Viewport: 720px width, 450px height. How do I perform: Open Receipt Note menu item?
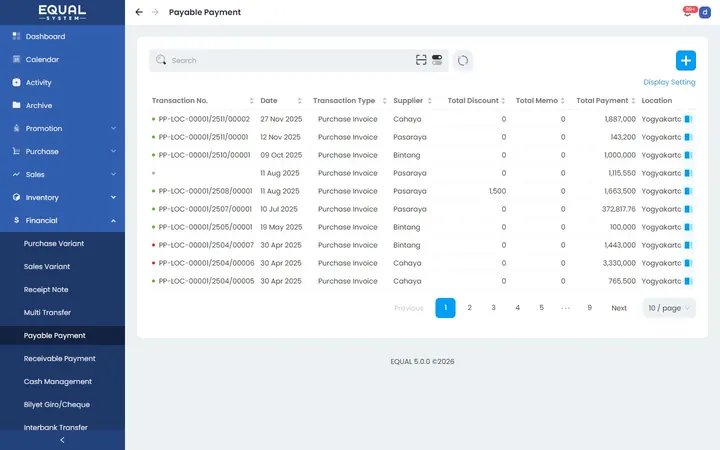[x=46, y=289]
